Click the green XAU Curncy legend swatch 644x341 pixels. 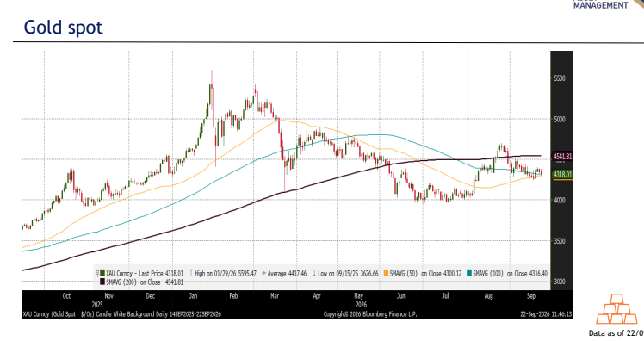[102, 273]
